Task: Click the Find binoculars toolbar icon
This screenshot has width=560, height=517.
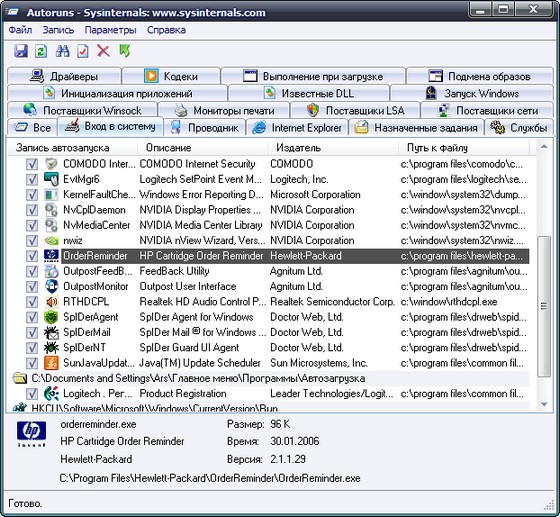Action: pyautogui.click(x=62, y=51)
